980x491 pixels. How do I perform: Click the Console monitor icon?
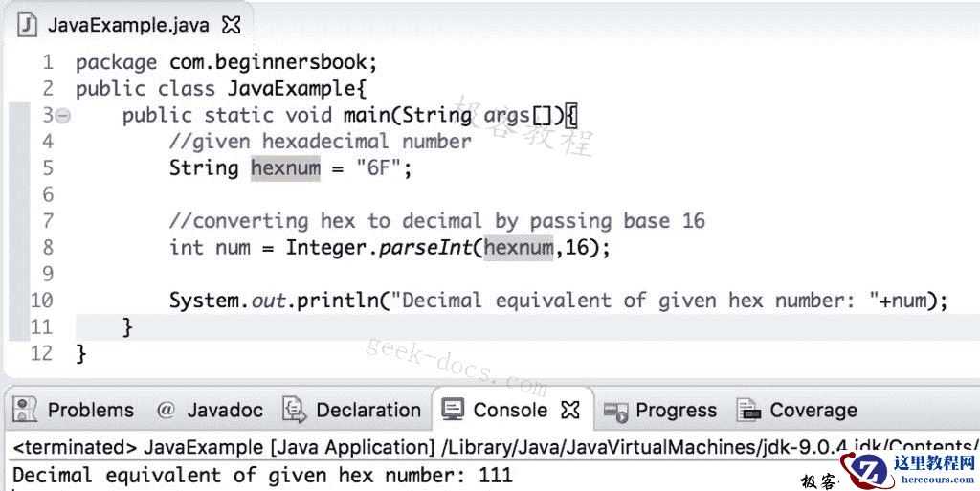tap(452, 410)
